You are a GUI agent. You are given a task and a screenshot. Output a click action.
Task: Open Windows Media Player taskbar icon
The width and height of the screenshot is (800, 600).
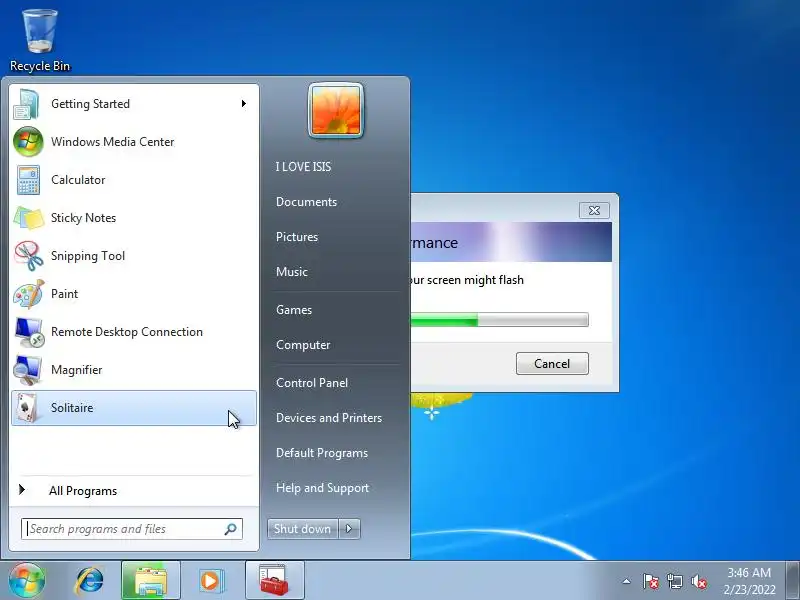click(x=210, y=581)
